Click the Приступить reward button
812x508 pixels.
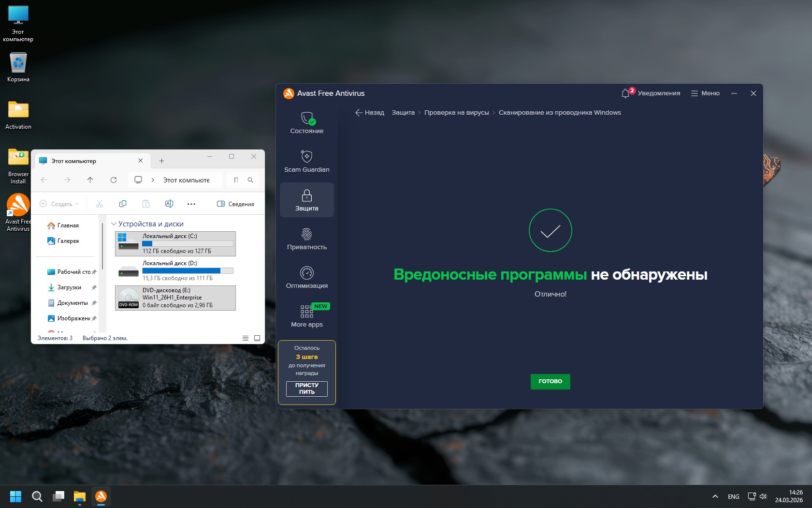tap(306, 388)
